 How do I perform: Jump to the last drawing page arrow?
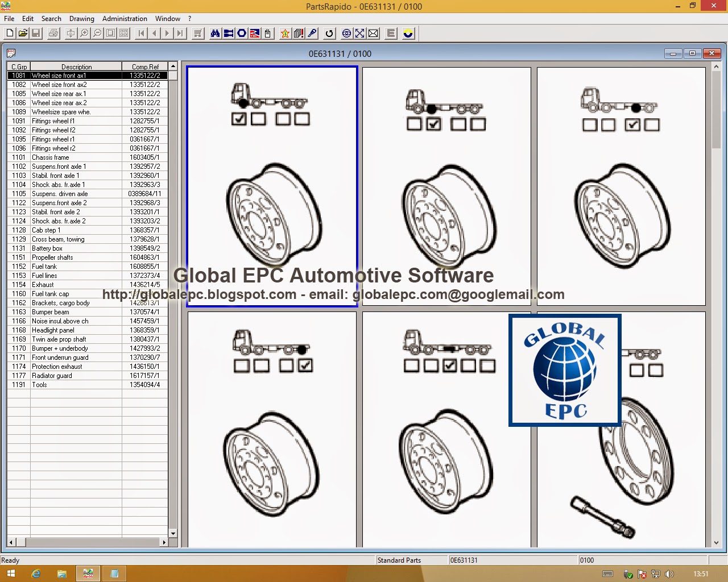coord(180,34)
